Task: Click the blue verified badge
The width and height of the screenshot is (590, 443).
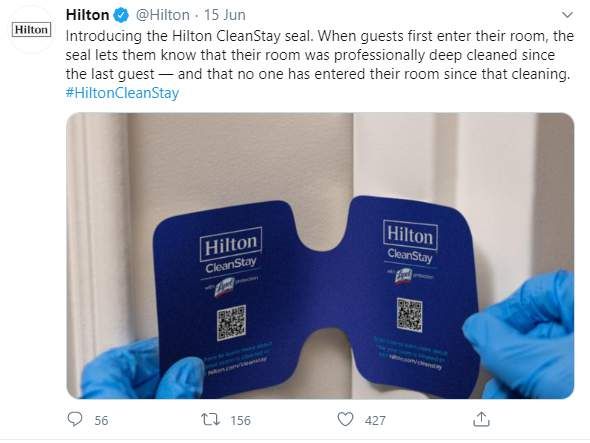Action: tap(122, 15)
